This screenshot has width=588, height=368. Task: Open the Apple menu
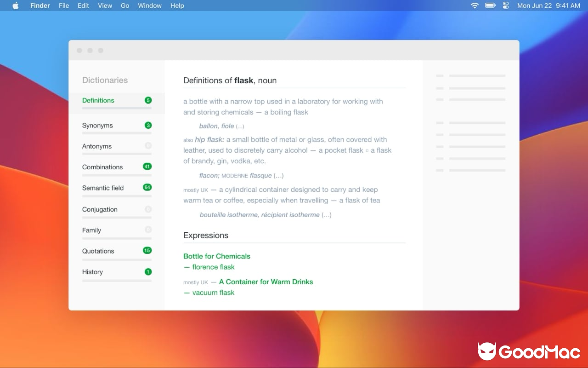tap(16, 6)
